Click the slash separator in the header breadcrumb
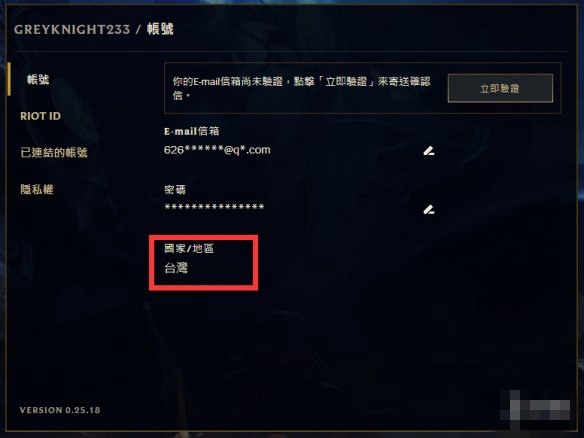Viewport: 584px width, 438px height. pyautogui.click(x=138, y=29)
